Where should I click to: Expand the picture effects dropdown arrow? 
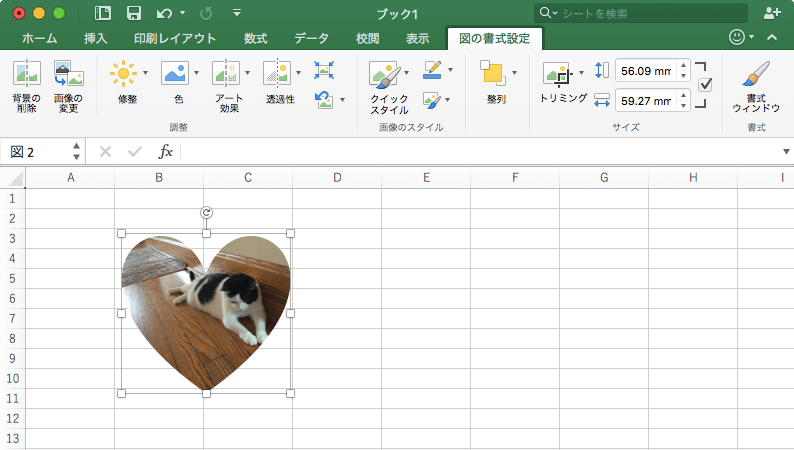pos(448,100)
